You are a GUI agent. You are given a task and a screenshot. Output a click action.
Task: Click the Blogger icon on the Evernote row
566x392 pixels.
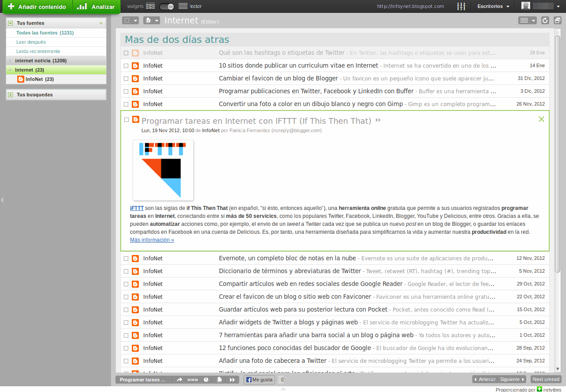coord(135,259)
